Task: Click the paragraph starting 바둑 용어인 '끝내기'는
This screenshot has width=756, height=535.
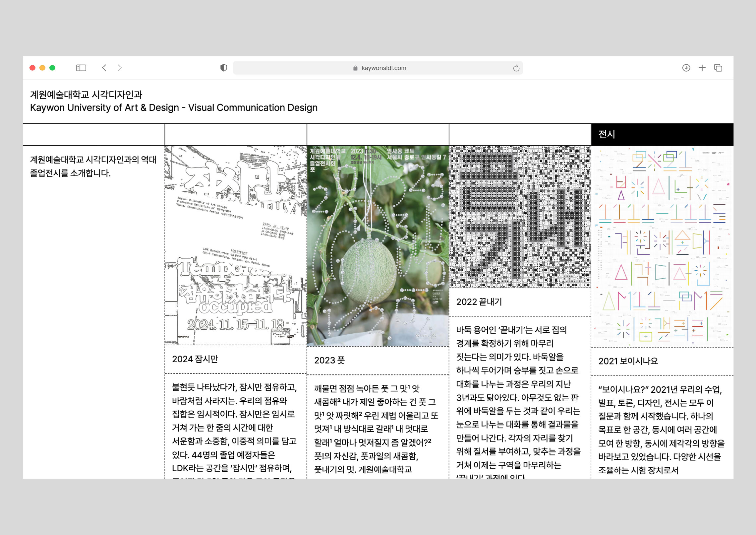Action: [519, 401]
